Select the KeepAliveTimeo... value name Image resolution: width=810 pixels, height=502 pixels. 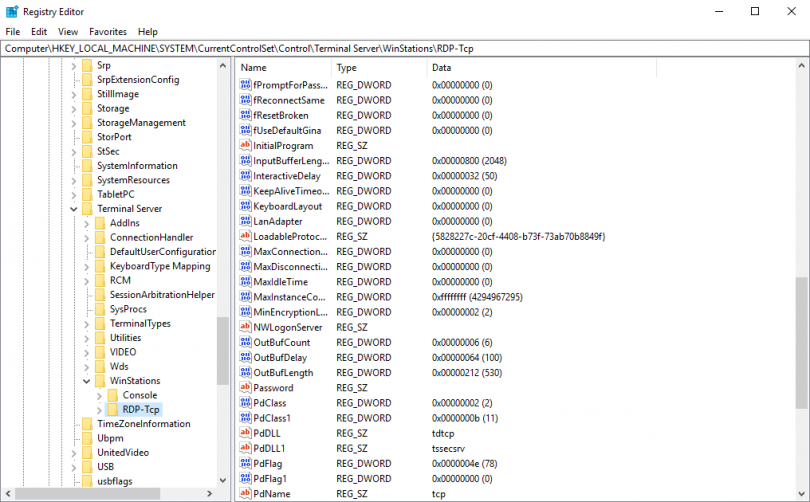coord(291,191)
